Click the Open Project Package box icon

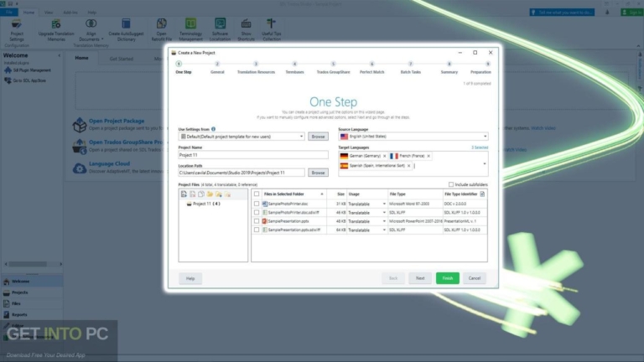(x=80, y=125)
